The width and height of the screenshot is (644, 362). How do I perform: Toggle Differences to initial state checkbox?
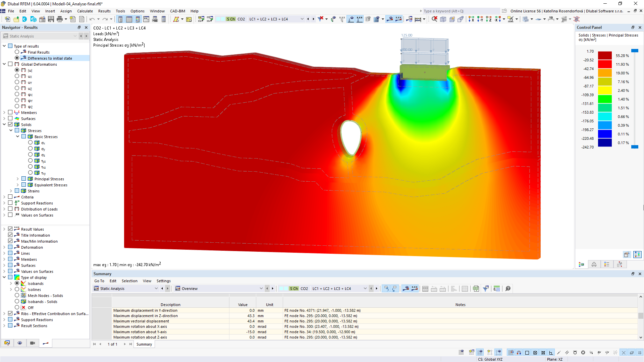click(x=17, y=58)
